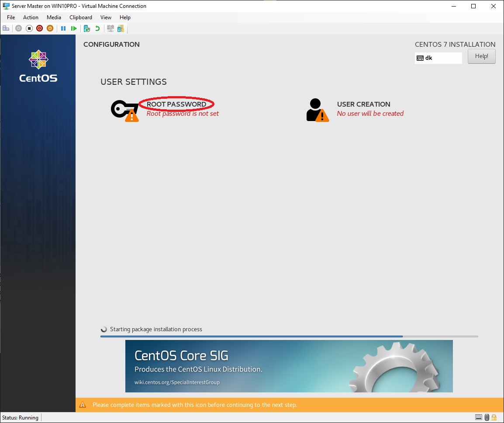Viewport: 504px width, 423px height.
Task: Click the padlock icon in the status bar
Action: [x=494, y=417]
